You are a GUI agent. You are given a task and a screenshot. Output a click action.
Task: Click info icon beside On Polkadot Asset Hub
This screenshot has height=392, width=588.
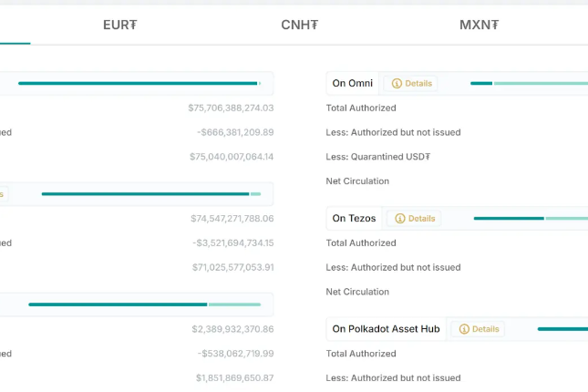(x=464, y=329)
